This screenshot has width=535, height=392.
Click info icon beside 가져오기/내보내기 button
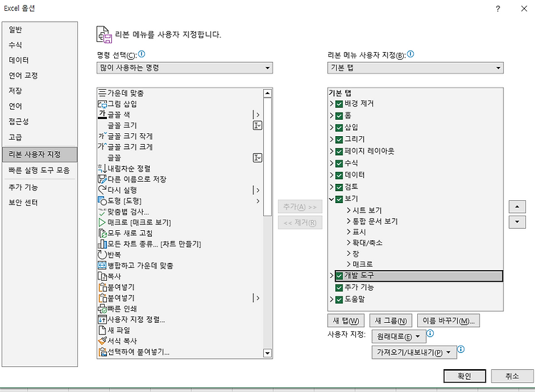pos(461,349)
